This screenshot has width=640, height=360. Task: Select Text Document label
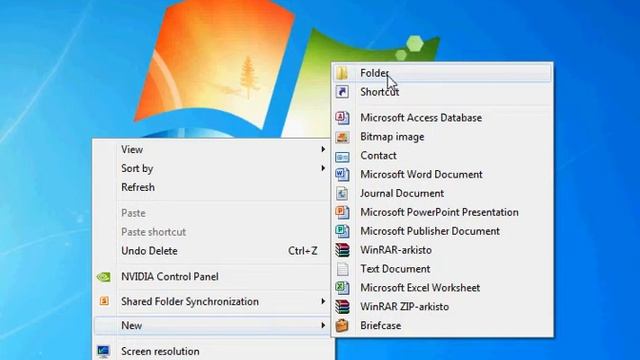395,269
